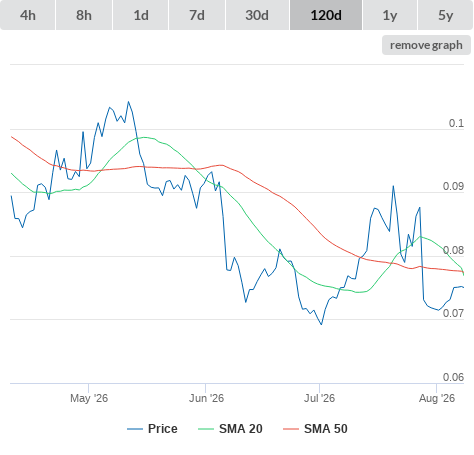Select the 4h time range tab
The width and height of the screenshot is (474, 455).
[28, 15]
